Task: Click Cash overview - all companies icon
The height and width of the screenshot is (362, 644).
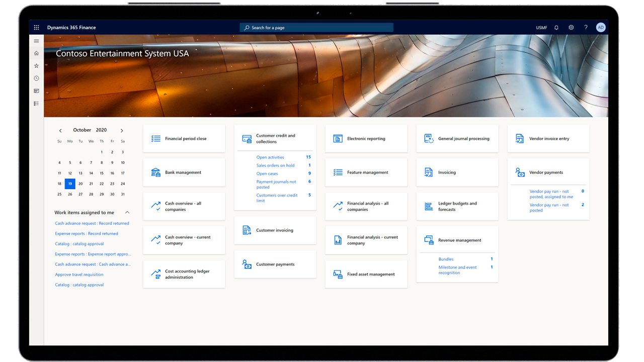Action: pyautogui.click(x=156, y=206)
